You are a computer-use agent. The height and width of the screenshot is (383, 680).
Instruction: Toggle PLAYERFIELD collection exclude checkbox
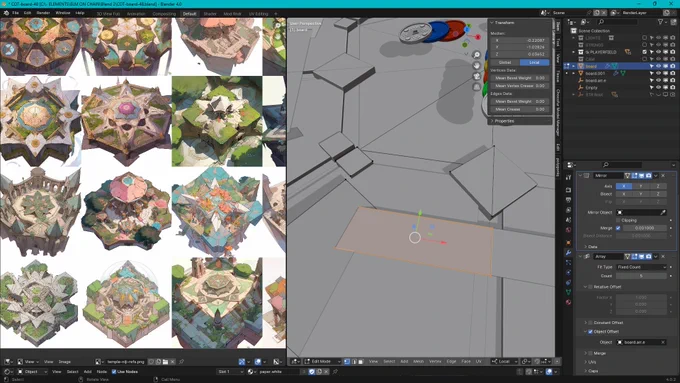coord(645,52)
